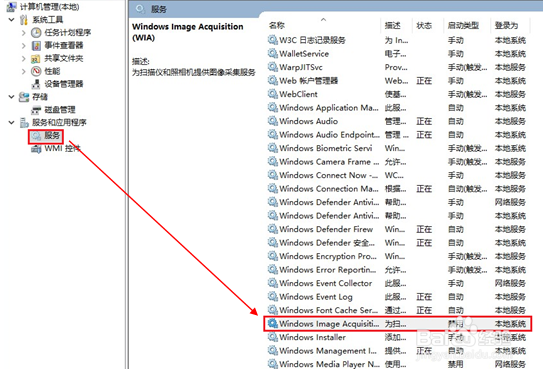Click the gear icon beside WarpJITSvc

(273, 67)
